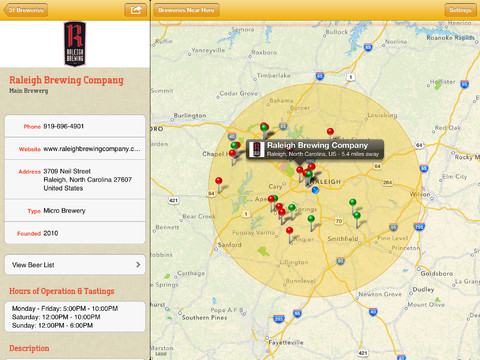The height and width of the screenshot is (360, 480).
Task: Tap the Goldsboro label on map
Action: (436, 273)
